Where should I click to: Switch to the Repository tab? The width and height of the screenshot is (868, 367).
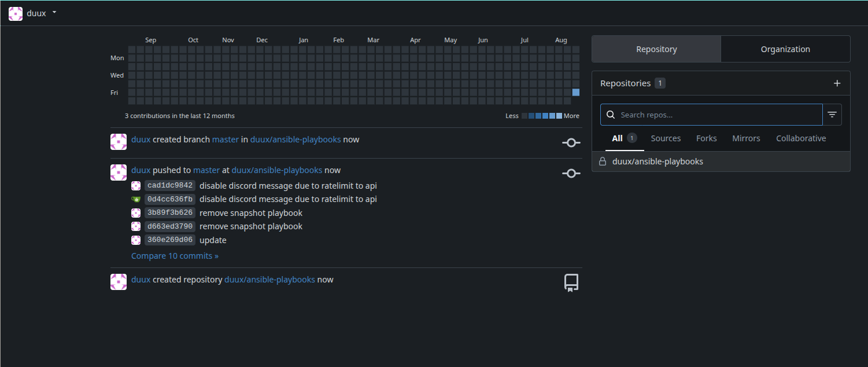pyautogui.click(x=656, y=49)
